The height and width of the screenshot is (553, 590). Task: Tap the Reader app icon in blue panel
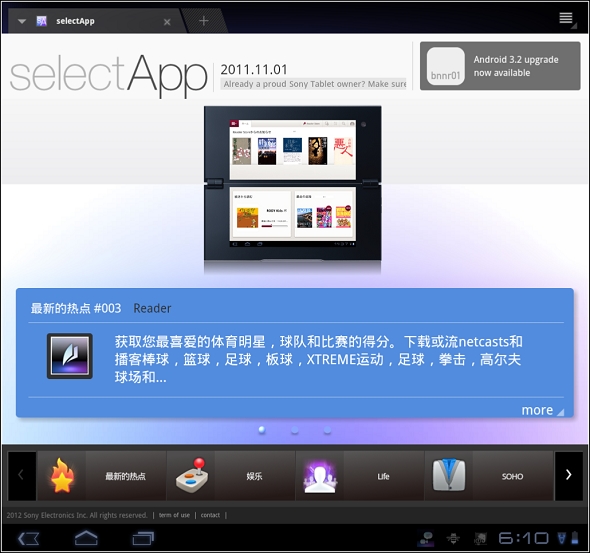[x=70, y=356]
